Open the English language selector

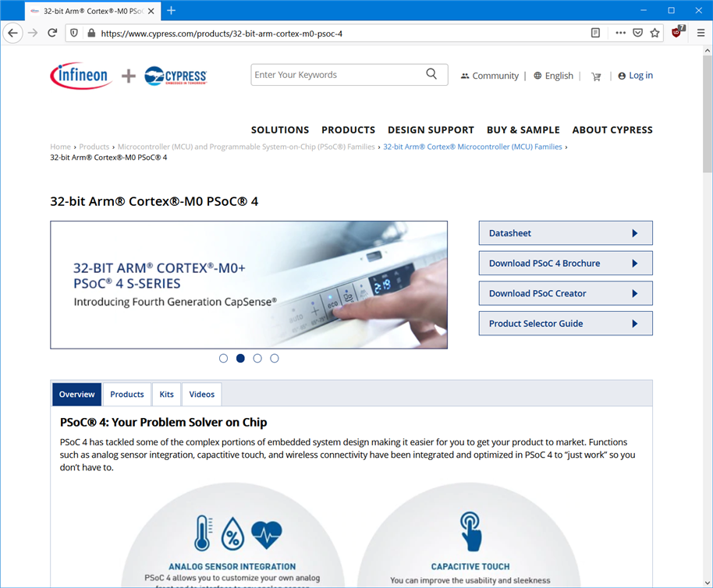(553, 76)
